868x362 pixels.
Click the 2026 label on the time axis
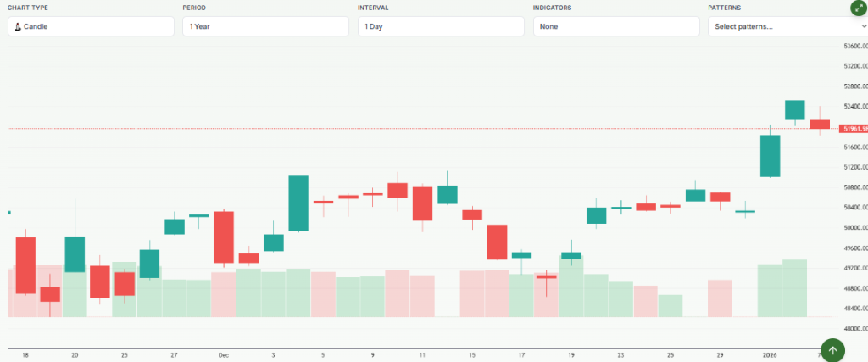pyautogui.click(x=770, y=355)
